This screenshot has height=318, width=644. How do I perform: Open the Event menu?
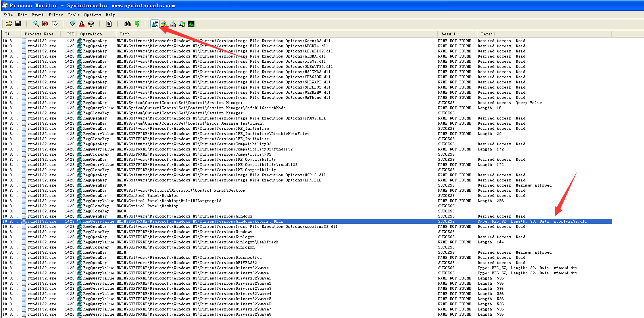[x=38, y=15]
